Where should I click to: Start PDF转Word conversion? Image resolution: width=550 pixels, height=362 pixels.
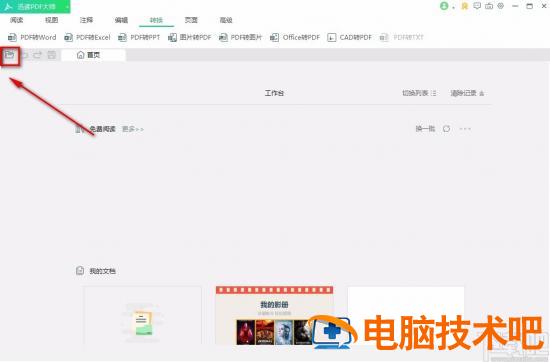[32, 37]
